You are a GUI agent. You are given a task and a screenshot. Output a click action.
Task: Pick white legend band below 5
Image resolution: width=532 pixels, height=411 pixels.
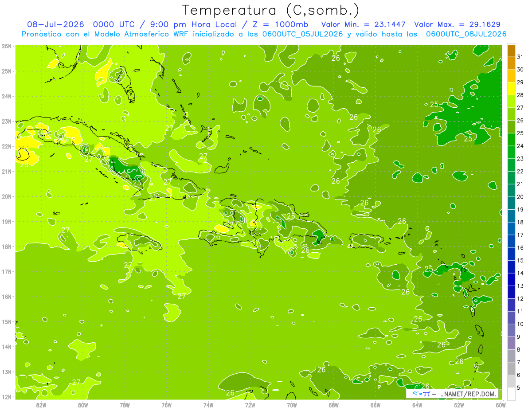pyautogui.click(x=511, y=393)
